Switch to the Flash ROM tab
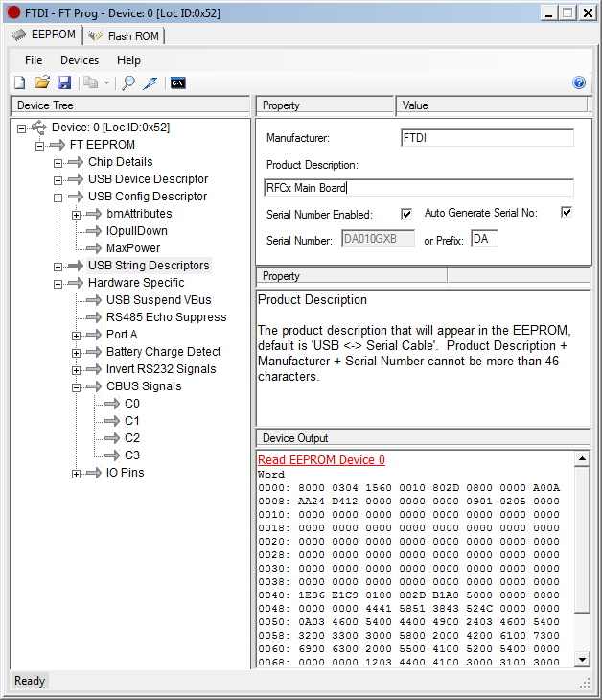 point(124,36)
